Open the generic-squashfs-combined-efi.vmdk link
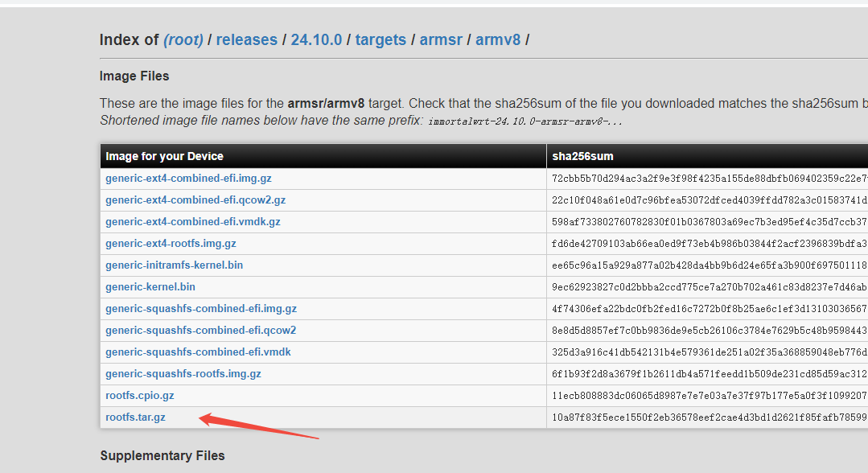This screenshot has width=868, height=473. pos(197,352)
